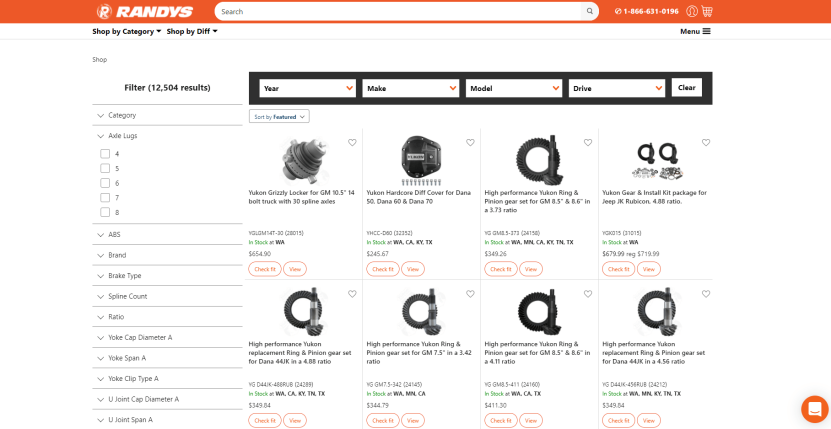The height and width of the screenshot is (429, 831).
Task: Expand the U Joint Span A filter
Action: 167,419
